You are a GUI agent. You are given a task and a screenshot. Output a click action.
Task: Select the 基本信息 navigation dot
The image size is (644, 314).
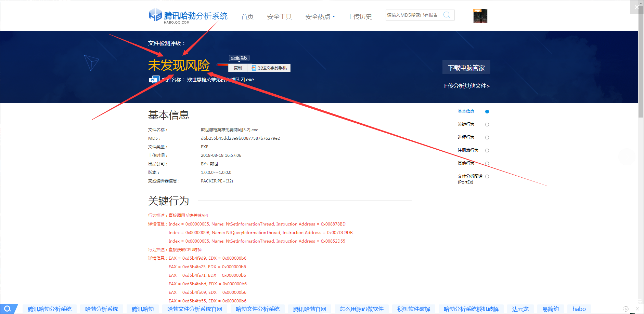pyautogui.click(x=487, y=112)
